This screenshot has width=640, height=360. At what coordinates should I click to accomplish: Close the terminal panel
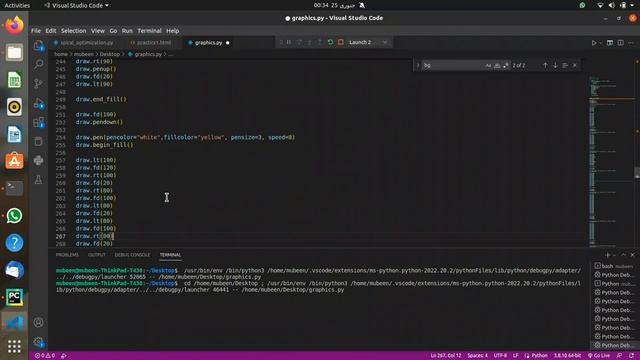[x=632, y=255]
